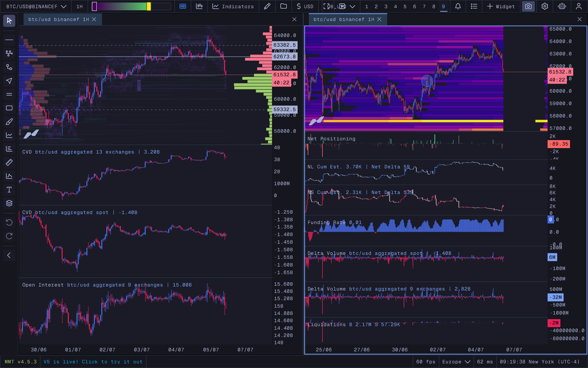Image resolution: width=588 pixels, height=368 pixels.
Task: Click the MMT v4.5.3 version label
Action: coord(20,362)
